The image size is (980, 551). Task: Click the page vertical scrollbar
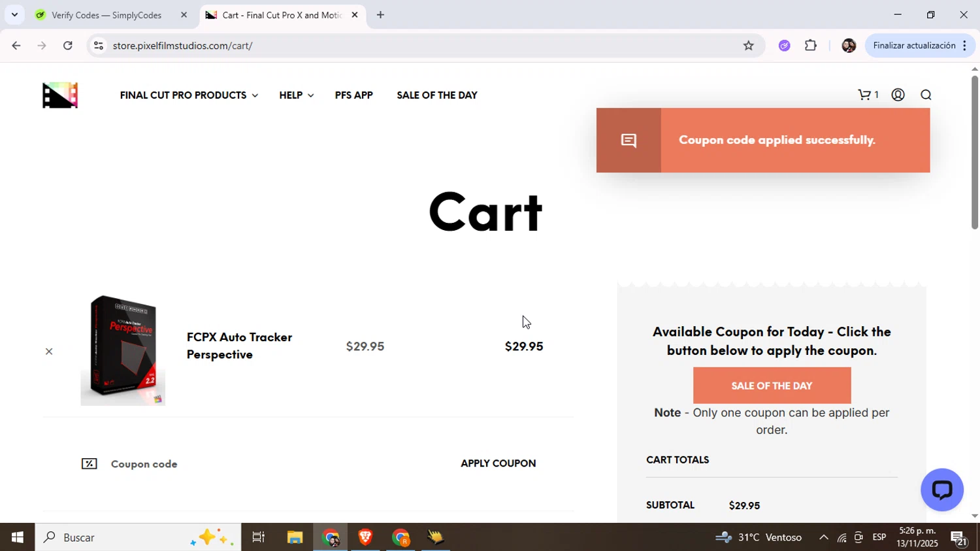[974, 152]
